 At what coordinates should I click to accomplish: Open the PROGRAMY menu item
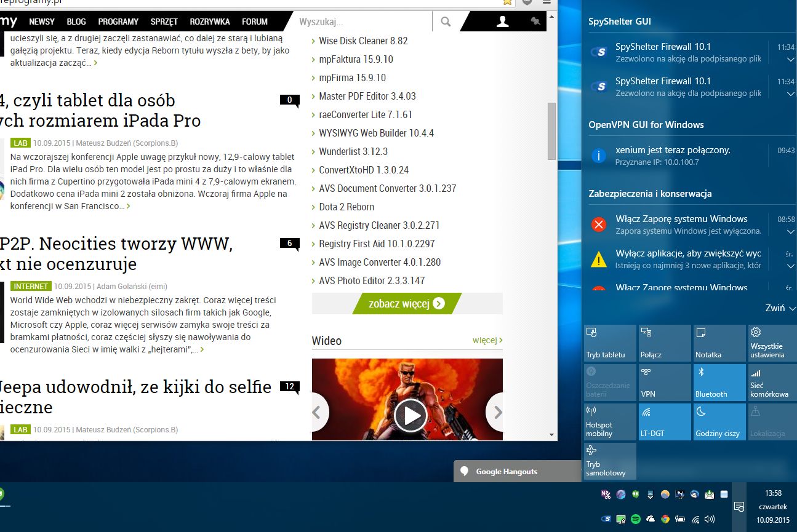(118, 22)
